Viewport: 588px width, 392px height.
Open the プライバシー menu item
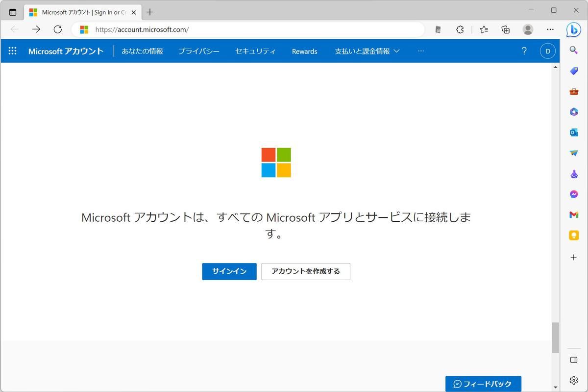tap(199, 51)
